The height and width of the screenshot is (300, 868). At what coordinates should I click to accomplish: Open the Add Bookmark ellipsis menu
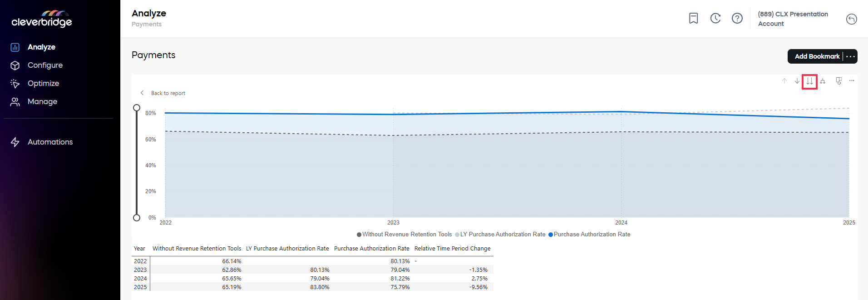[850, 56]
